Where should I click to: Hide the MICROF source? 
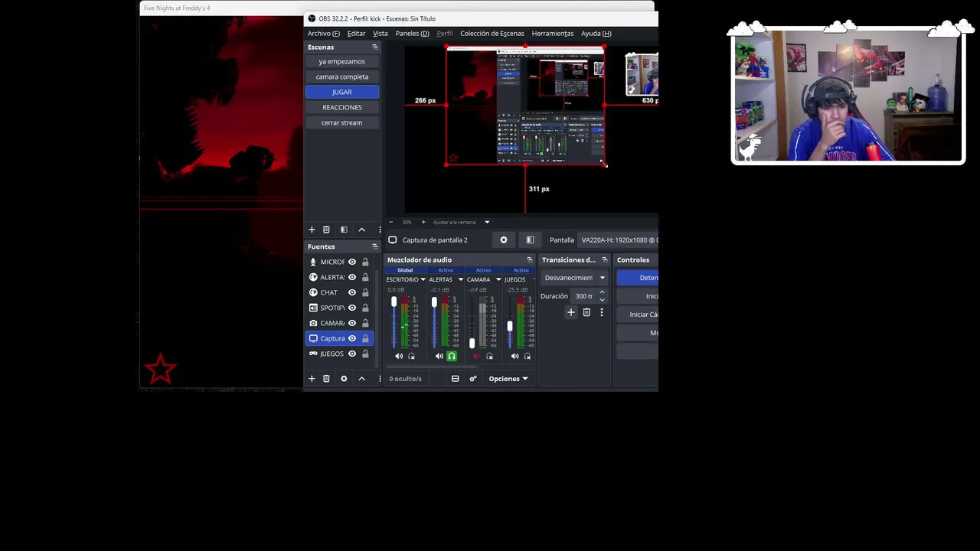click(352, 262)
